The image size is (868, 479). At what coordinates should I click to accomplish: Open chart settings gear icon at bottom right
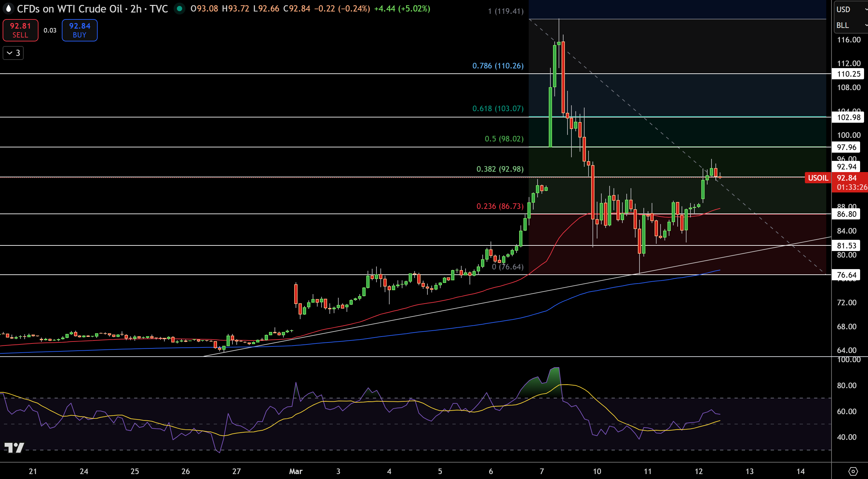[x=853, y=471]
